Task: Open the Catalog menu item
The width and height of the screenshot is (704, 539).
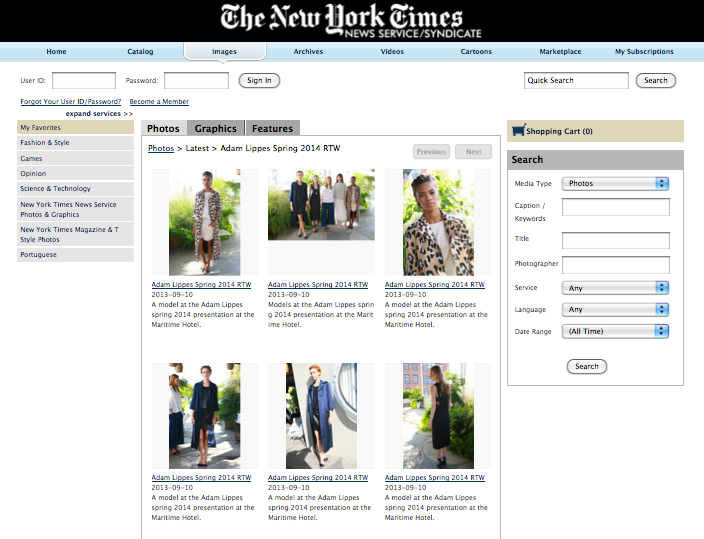Action: 140,52
